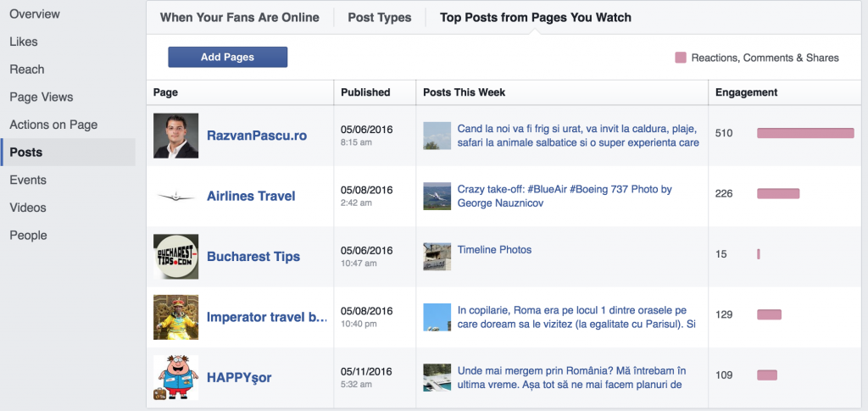The image size is (868, 411).
Task: Click the pink Reactions legend swatch
Action: click(x=681, y=58)
